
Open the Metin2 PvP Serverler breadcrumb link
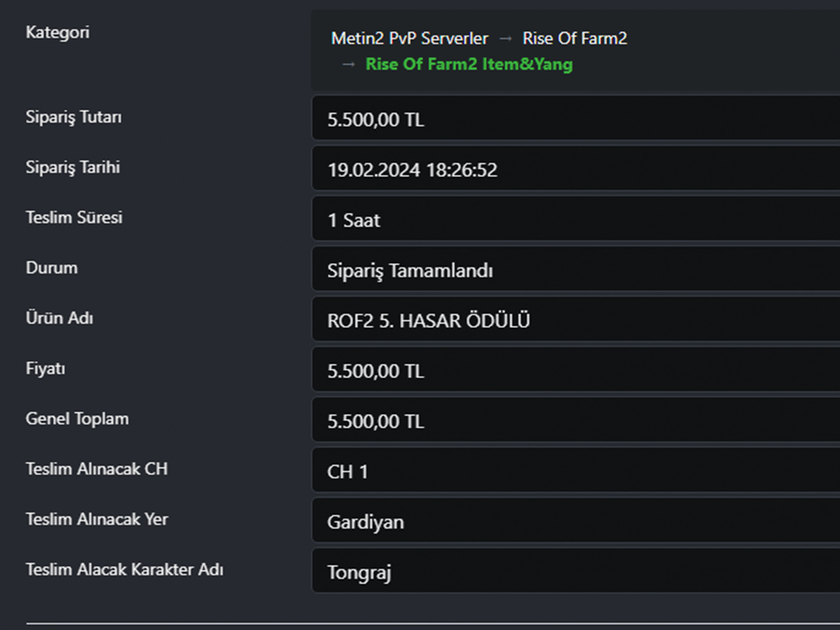click(410, 39)
